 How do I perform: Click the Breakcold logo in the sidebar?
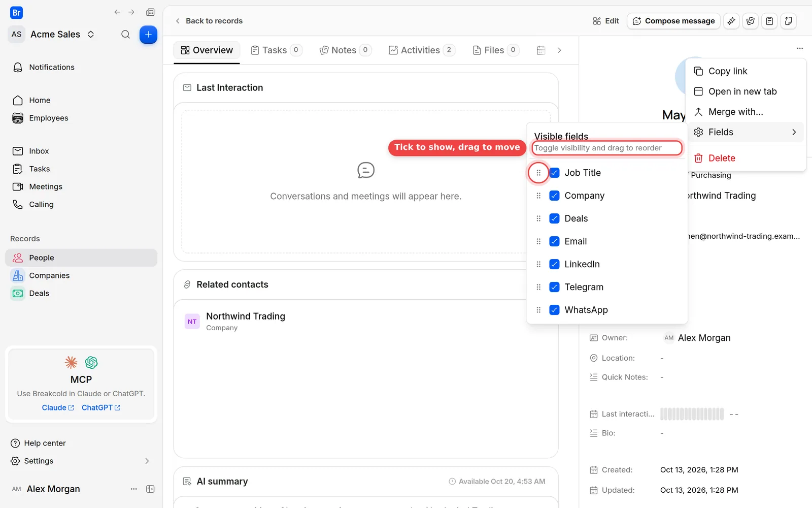[16, 13]
